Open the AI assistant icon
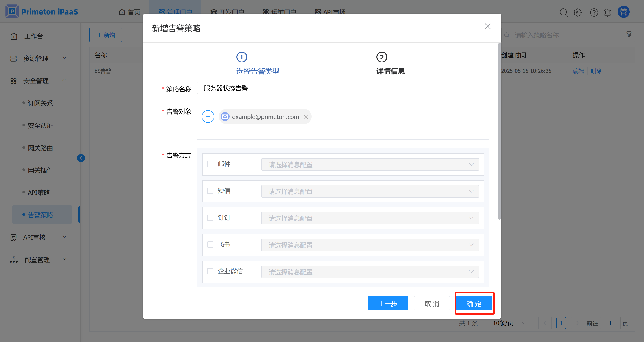This screenshot has height=342, width=644. pyautogui.click(x=578, y=12)
